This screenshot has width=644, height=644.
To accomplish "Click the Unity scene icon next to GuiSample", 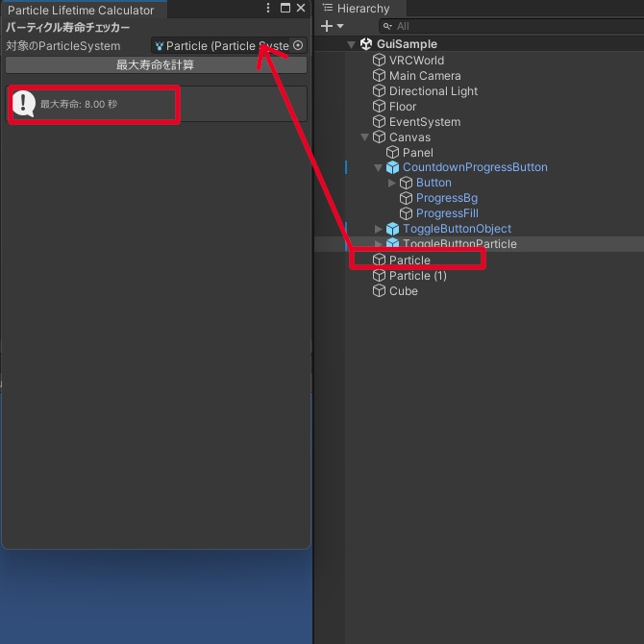I will [366, 44].
